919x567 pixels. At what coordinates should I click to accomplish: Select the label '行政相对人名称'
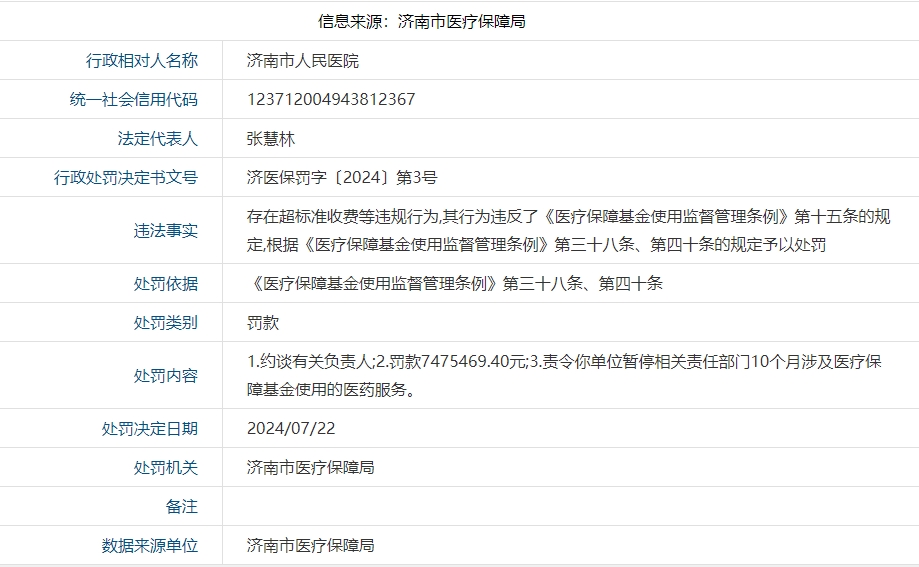point(142,60)
